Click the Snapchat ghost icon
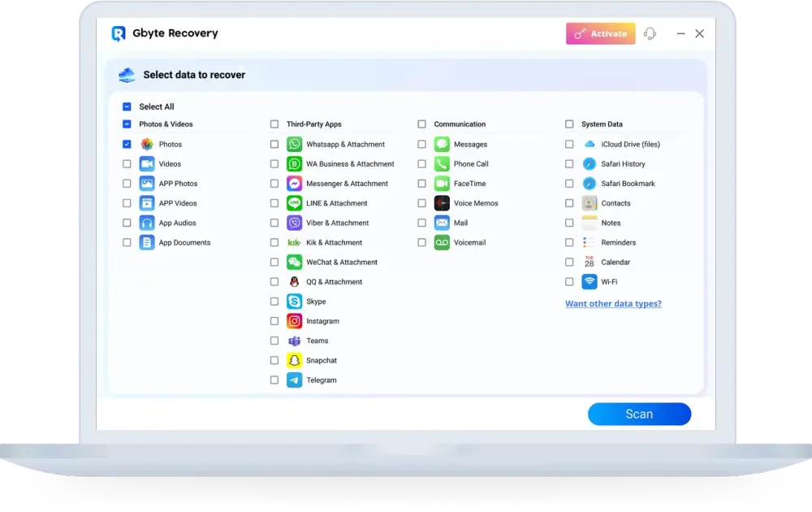The width and height of the screenshot is (812, 512). (x=294, y=360)
